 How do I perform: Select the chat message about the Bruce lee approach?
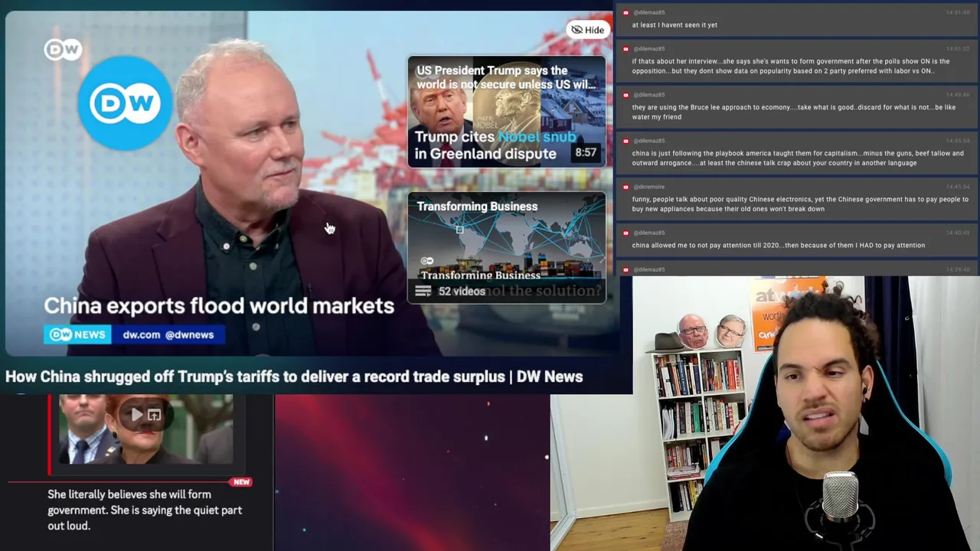[x=796, y=107]
